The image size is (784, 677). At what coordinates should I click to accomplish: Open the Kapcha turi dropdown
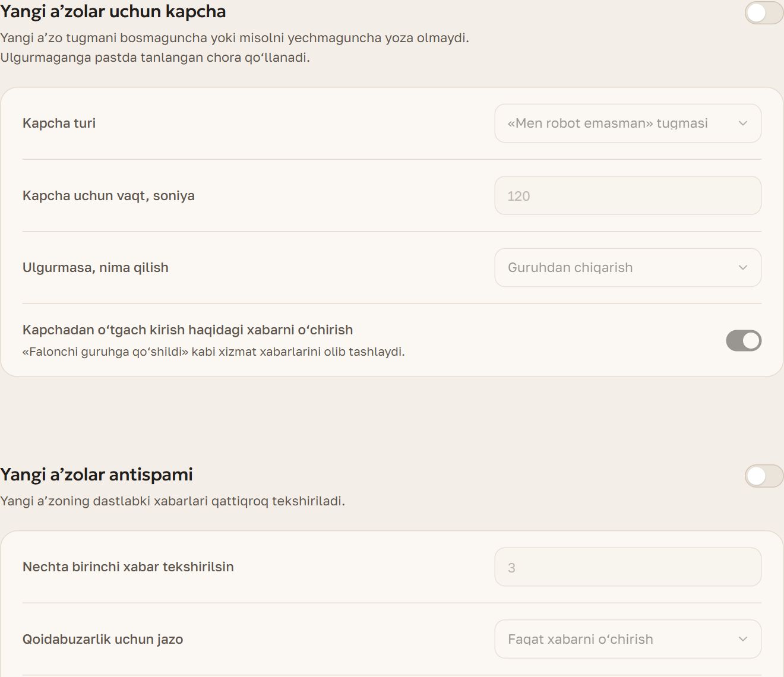(628, 124)
